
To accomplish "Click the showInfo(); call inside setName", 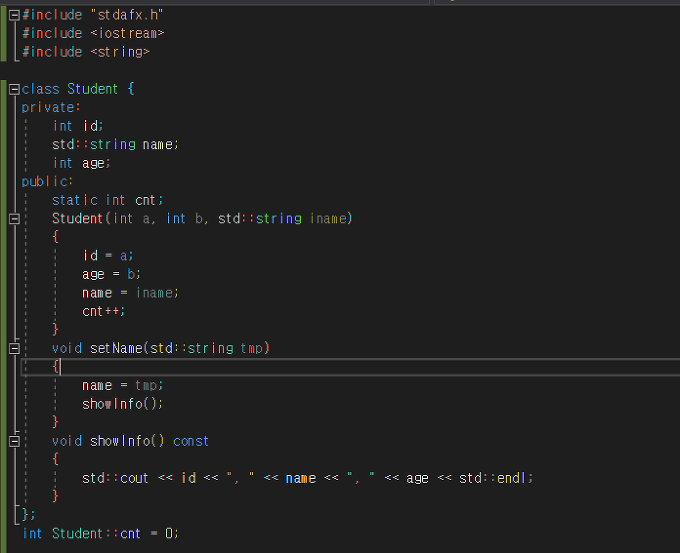I will click(x=123, y=404).
